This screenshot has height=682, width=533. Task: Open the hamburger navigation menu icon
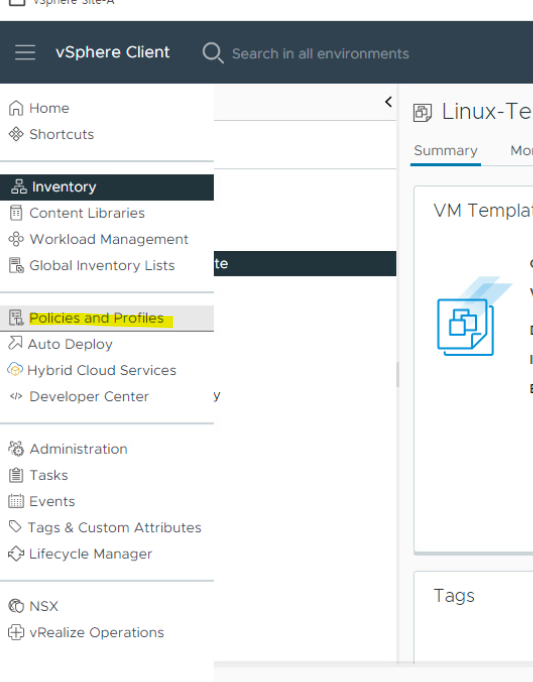point(25,53)
